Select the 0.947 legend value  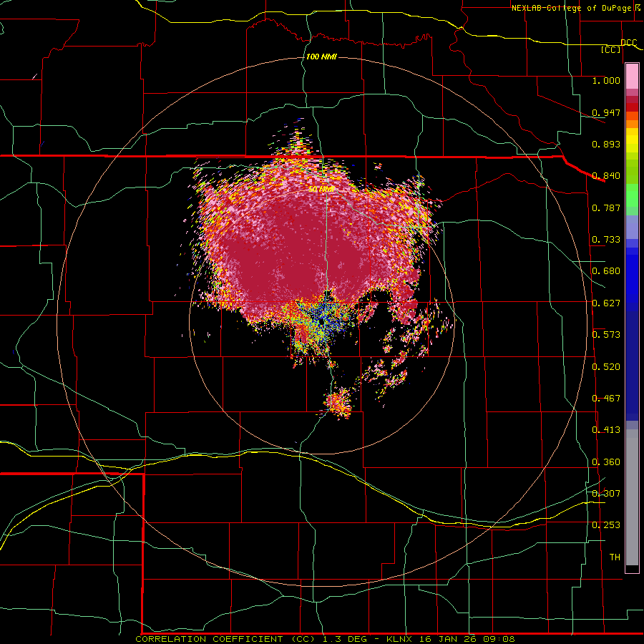point(606,112)
